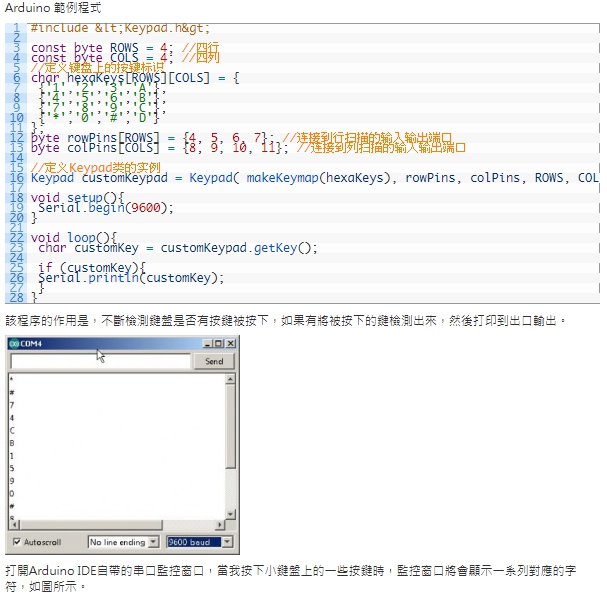Image resolution: width=607 pixels, height=595 pixels.
Task: Minimize the COM4 serial monitor window
Action: (208, 343)
